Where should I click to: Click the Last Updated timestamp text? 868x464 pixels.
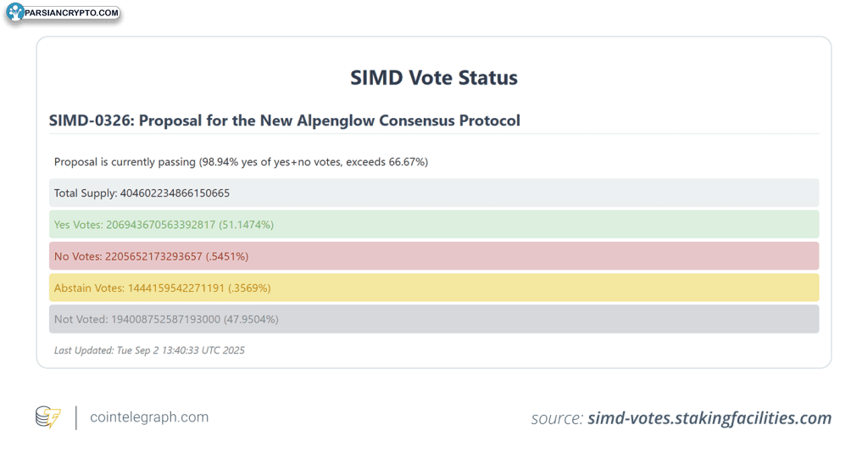pos(149,350)
